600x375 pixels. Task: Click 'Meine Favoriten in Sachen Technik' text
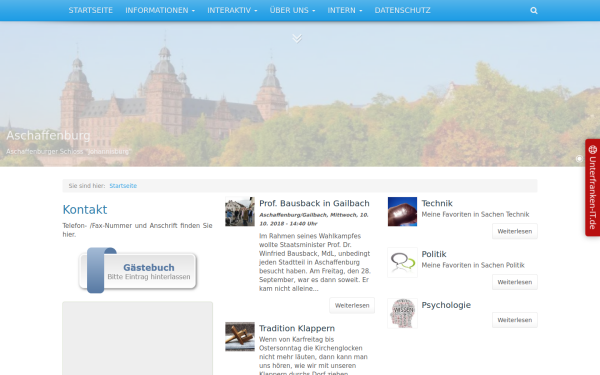pos(475,214)
